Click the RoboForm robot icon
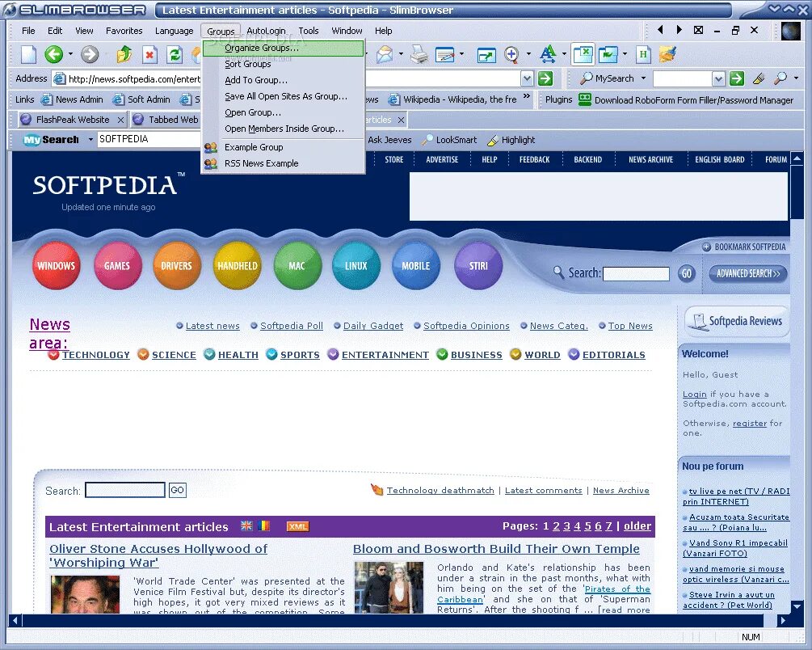 [585, 99]
